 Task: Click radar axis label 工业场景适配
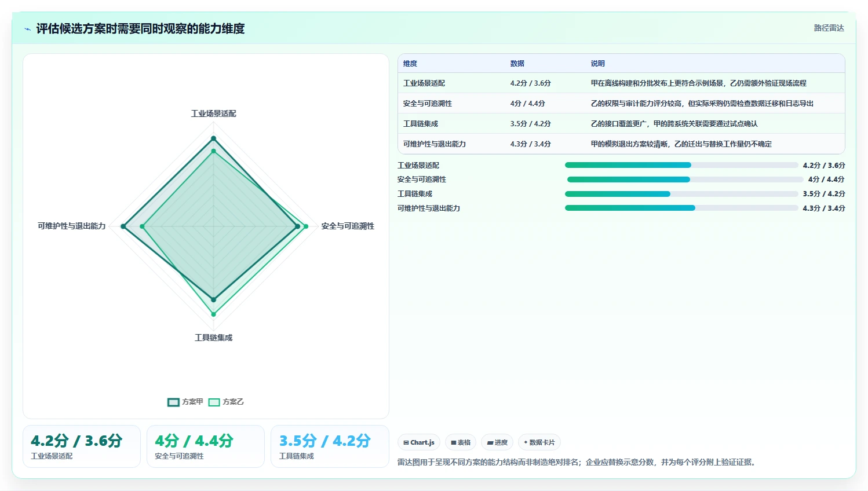click(214, 113)
